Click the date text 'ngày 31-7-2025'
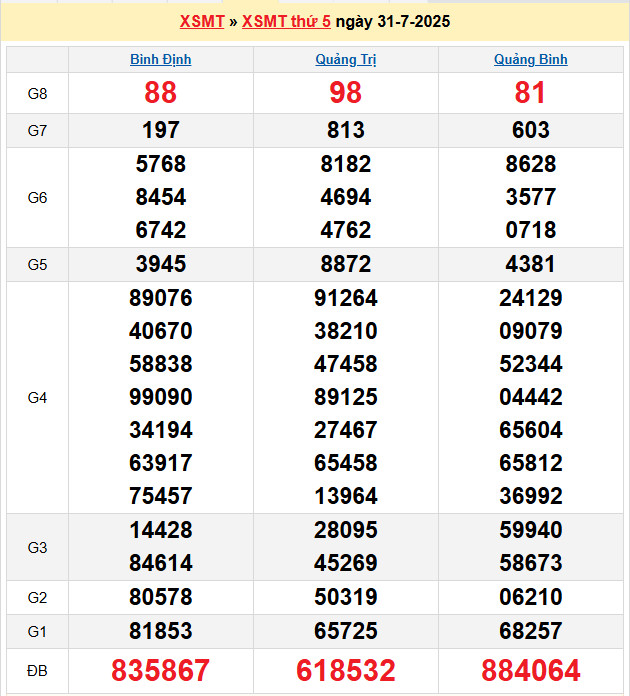 click(x=393, y=21)
